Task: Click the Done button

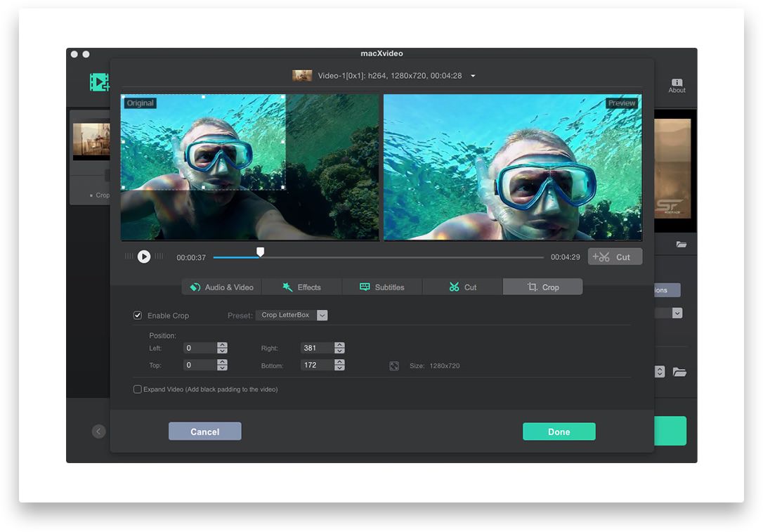Action: click(559, 432)
